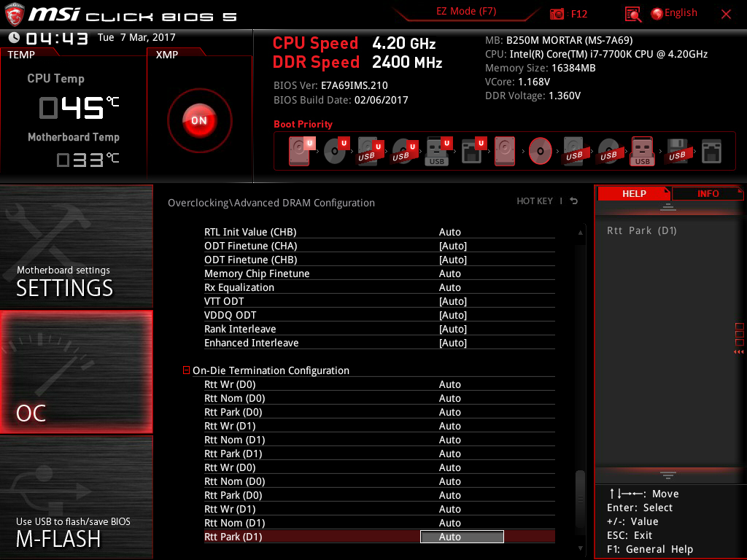This screenshot has height=560, width=747.
Task: Switch to the INFO tab
Action: pos(708,193)
